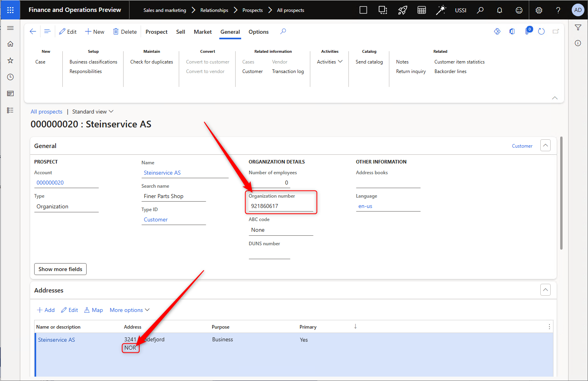The image size is (588, 381).
Task: Click the Show more fields button
Action: coord(60,269)
